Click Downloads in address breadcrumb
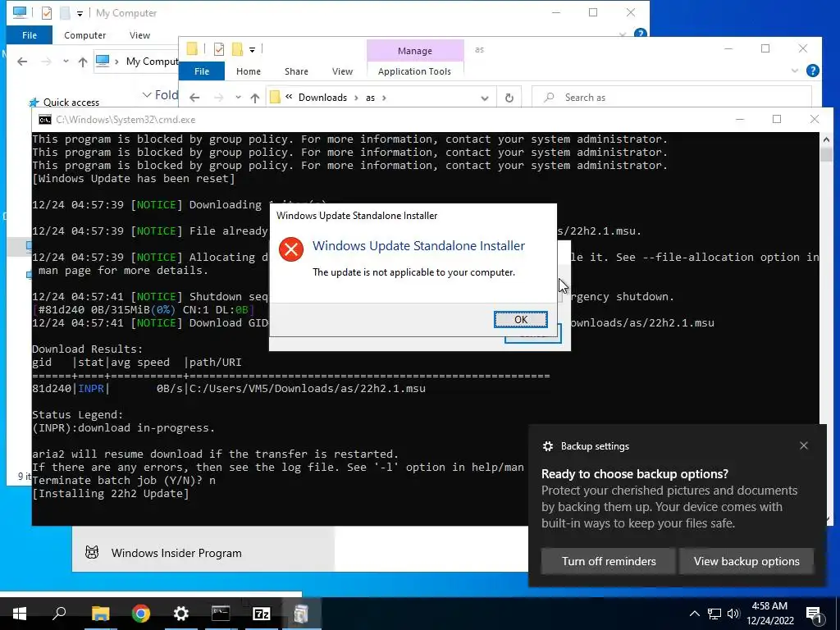The image size is (840, 630). pos(322,98)
